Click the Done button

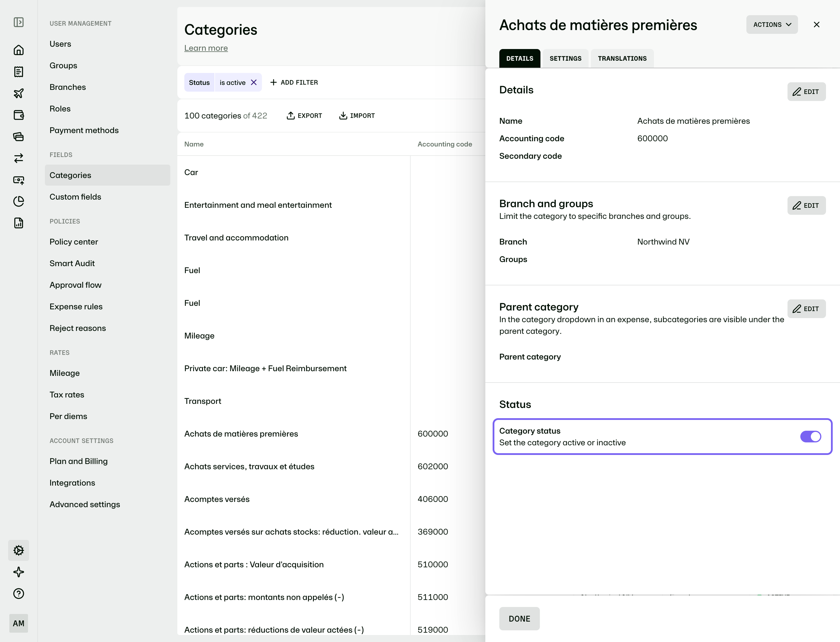tap(519, 619)
